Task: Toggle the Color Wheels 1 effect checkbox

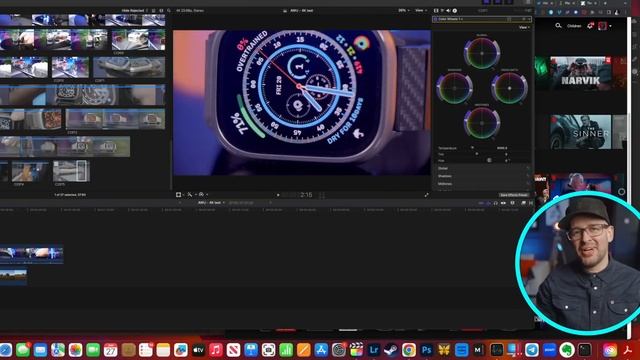Action: (435, 19)
